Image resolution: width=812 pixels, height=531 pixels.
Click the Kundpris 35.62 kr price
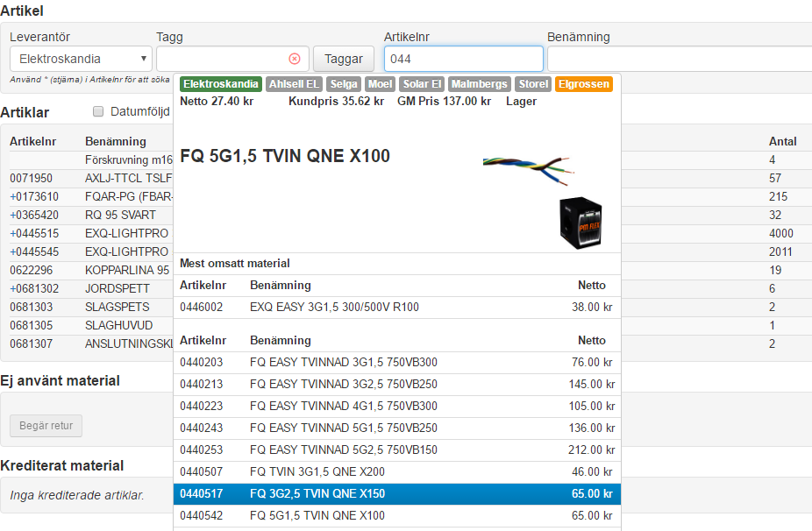point(336,101)
